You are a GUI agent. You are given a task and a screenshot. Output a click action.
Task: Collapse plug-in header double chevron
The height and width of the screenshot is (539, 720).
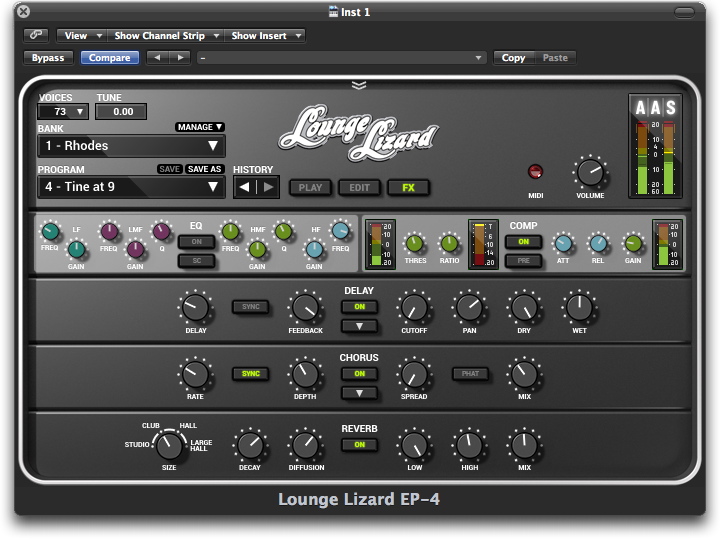pos(359,85)
